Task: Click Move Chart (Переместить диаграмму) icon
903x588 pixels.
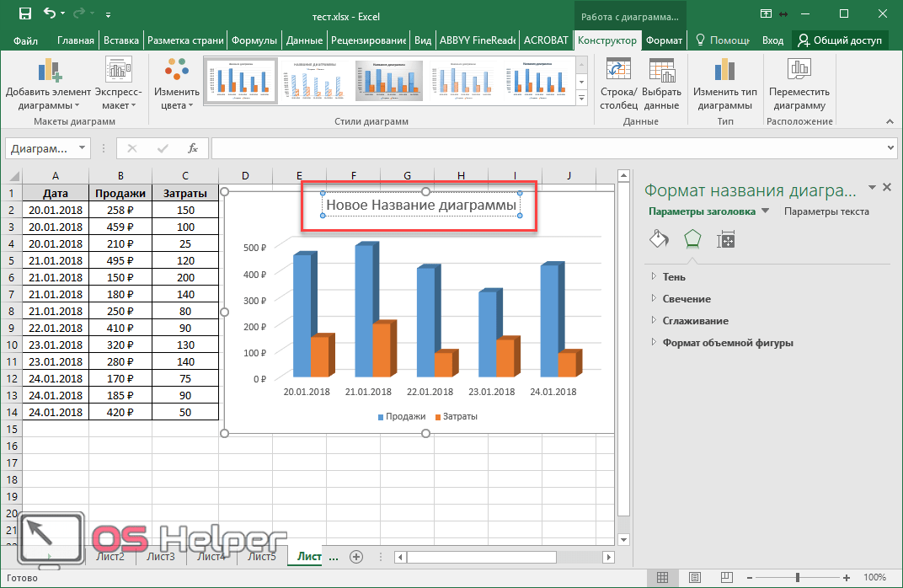Action: (799, 72)
